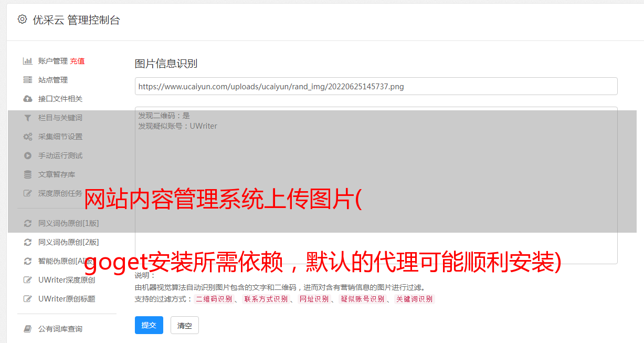Screen dimensions: 644x343
Task: Click the play circle icon for 手动运行测试
Action: click(28, 155)
